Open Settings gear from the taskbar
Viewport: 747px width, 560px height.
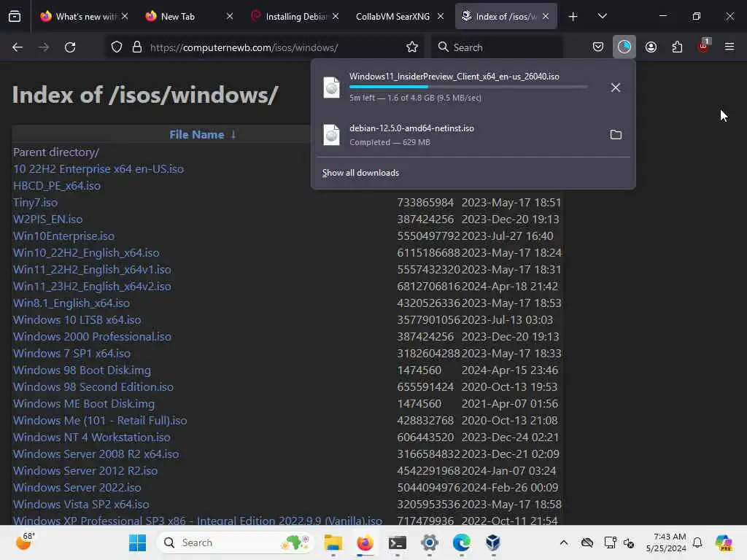coord(429,542)
